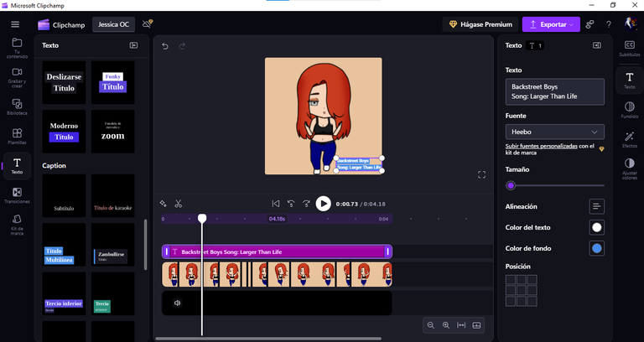The width and height of the screenshot is (644, 342).
Task: Click the timeline playhead marker
Action: pyautogui.click(x=202, y=219)
